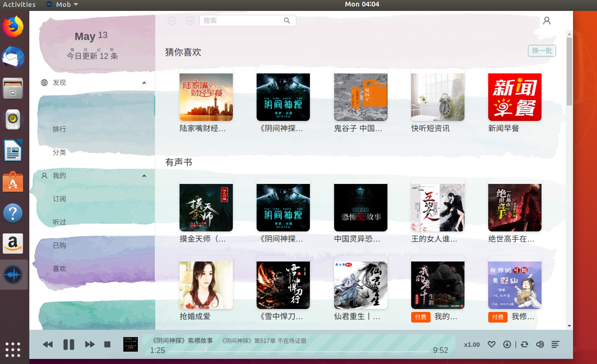Mute the volume speaker icon
The image size is (597, 364).
tap(540, 344)
